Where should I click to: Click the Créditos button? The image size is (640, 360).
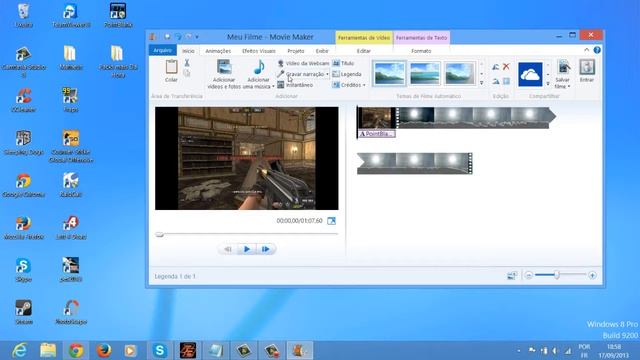(x=347, y=85)
